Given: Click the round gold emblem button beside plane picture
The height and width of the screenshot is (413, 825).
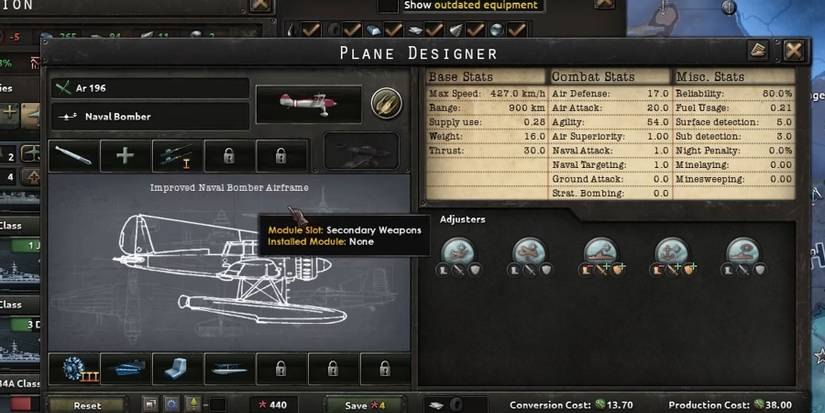Looking at the screenshot, I should (x=386, y=103).
